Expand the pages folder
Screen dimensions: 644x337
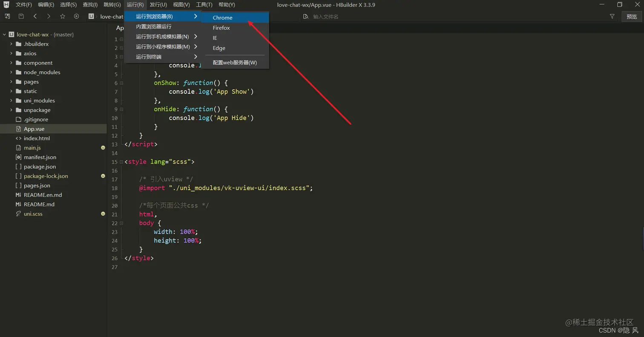(x=11, y=81)
